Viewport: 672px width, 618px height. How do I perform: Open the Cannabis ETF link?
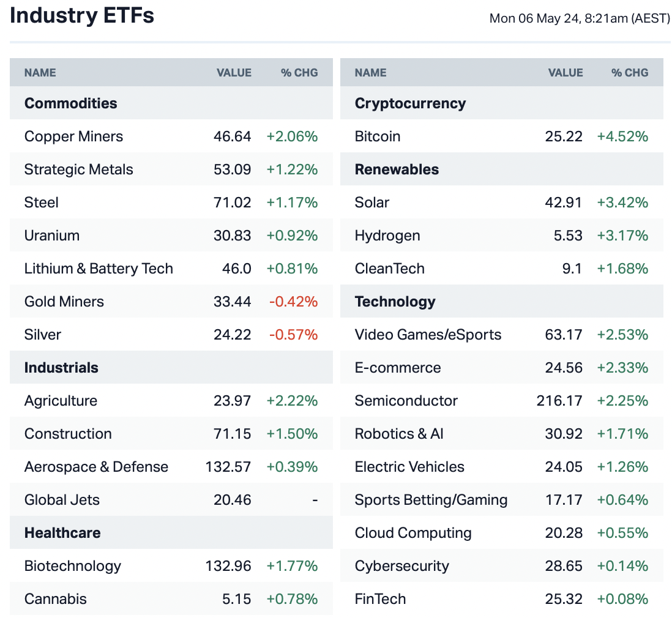[x=56, y=599]
